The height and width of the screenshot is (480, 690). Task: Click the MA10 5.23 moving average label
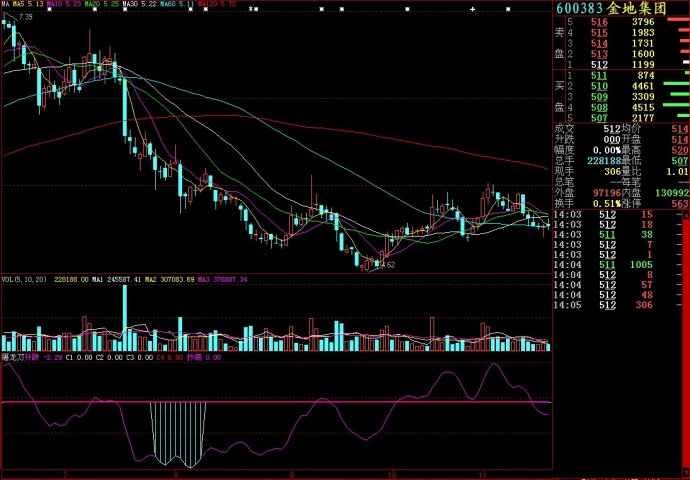[x=64, y=4]
